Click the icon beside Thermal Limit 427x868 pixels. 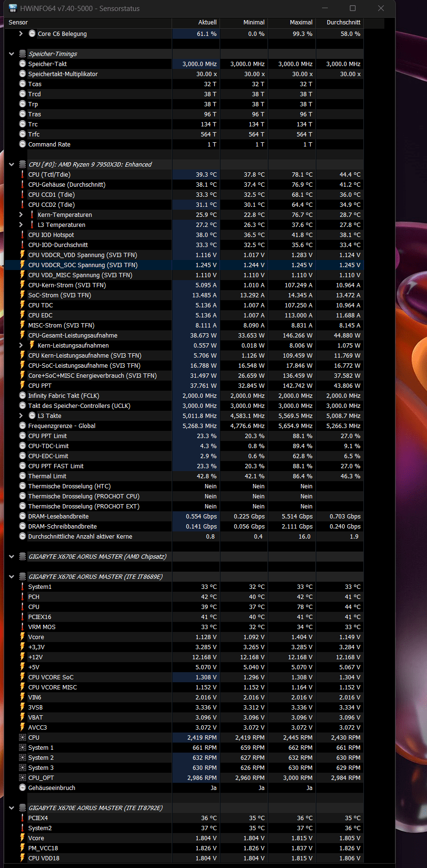point(23,476)
